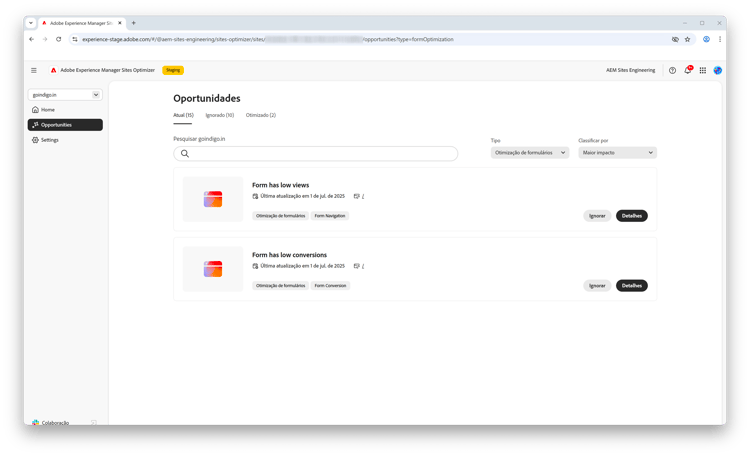The width and height of the screenshot is (750, 456).
Task: Reload the page in the browser
Action: tap(58, 39)
